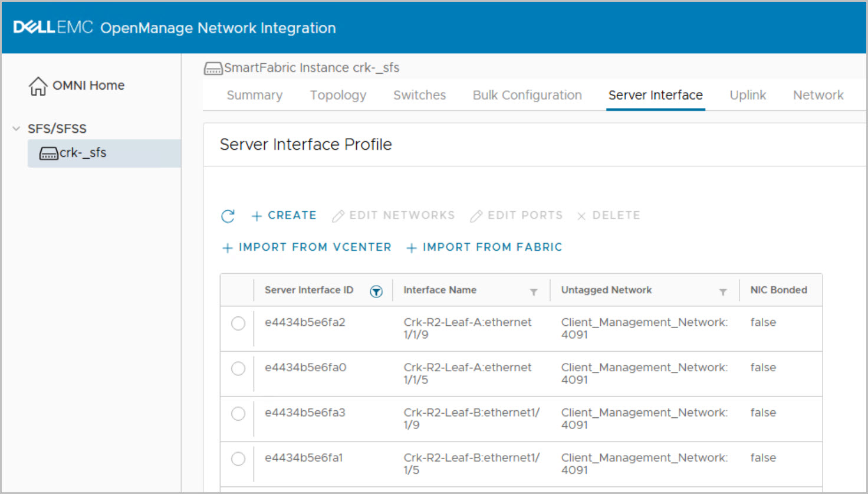
Task: Switch to the Topology tab
Action: [338, 95]
